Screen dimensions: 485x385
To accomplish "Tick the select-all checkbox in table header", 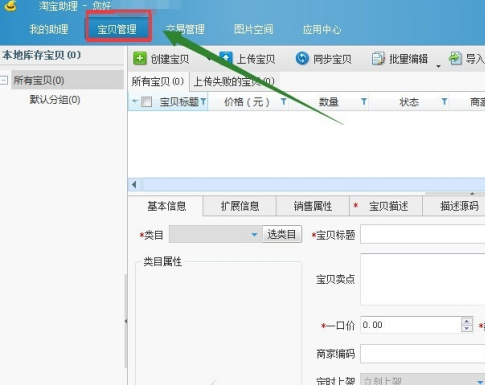I will pyautogui.click(x=147, y=102).
